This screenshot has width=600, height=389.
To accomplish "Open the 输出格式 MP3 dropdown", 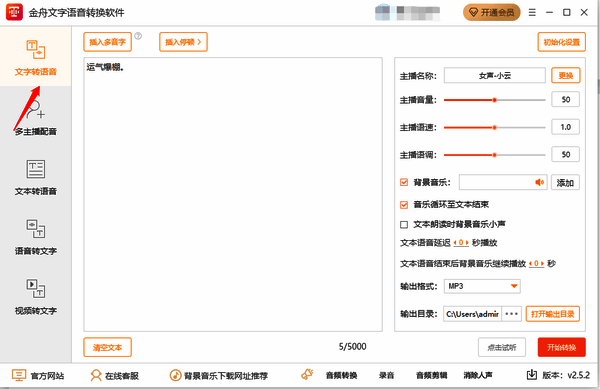I will (482, 286).
